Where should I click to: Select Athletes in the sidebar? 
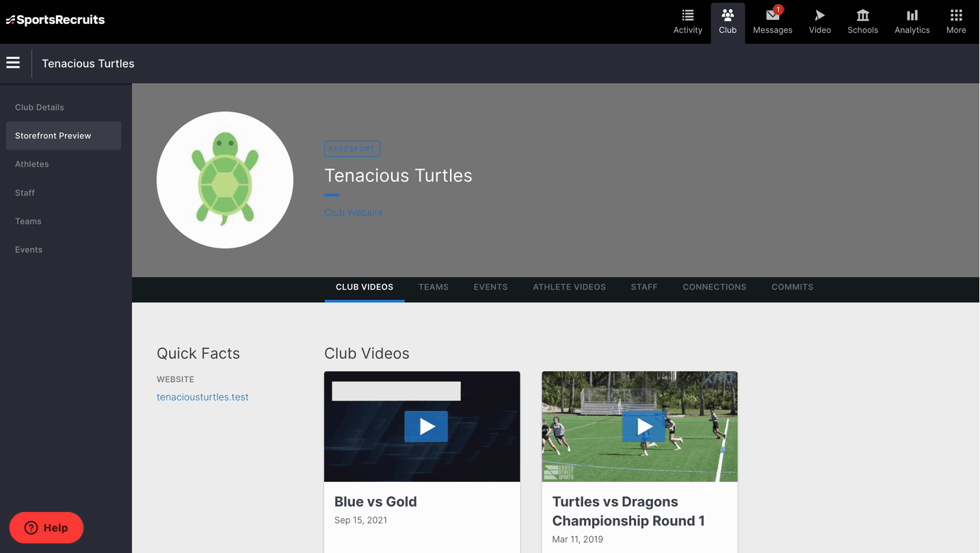[32, 164]
